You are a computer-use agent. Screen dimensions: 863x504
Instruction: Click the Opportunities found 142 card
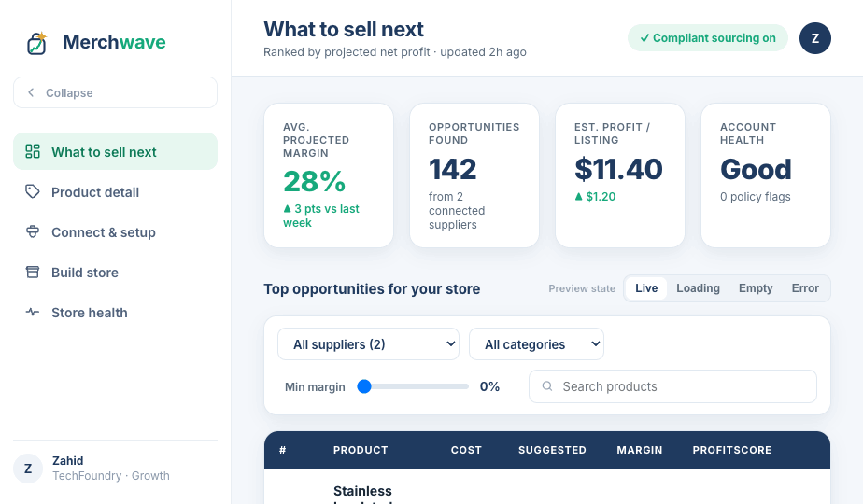tap(474, 175)
